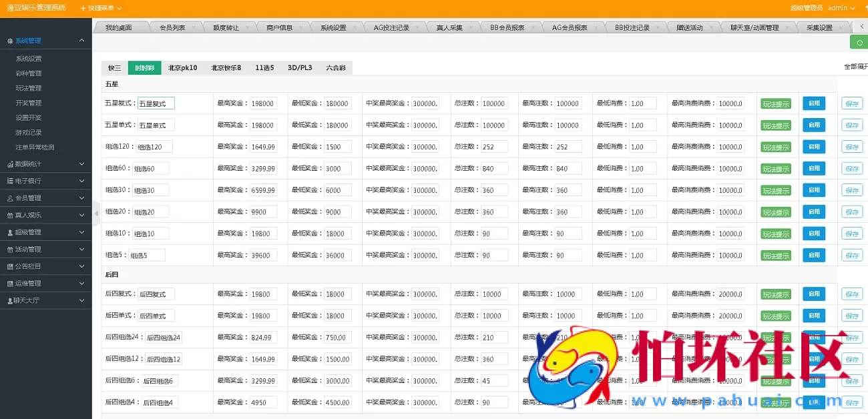Click the 聊天大厅 person icon in sidebar
Screen dimensions: 868x419
point(10,301)
